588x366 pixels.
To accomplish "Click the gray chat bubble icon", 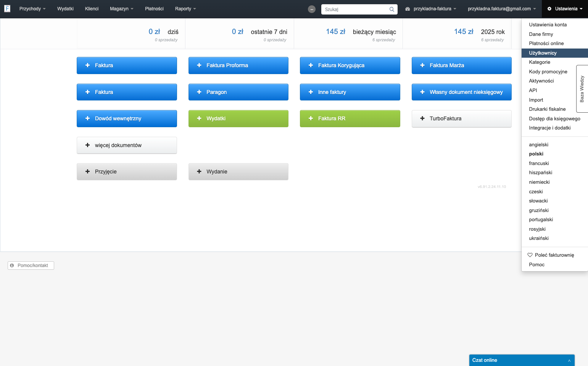I will (x=312, y=9).
